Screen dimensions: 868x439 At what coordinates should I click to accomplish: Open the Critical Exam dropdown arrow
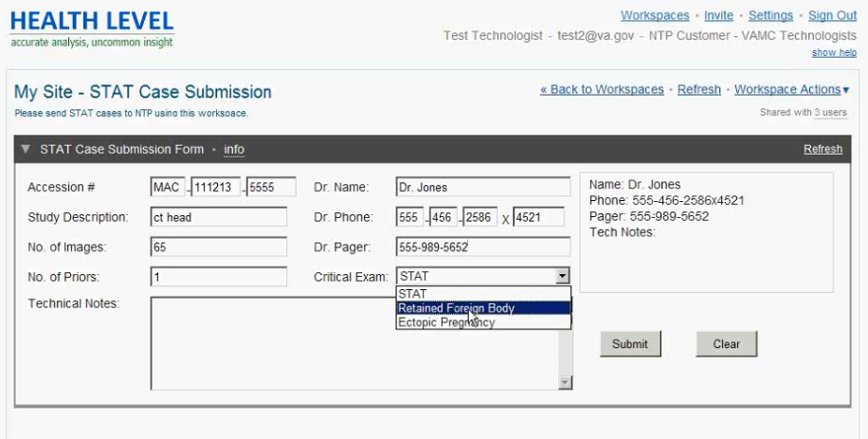pos(563,276)
